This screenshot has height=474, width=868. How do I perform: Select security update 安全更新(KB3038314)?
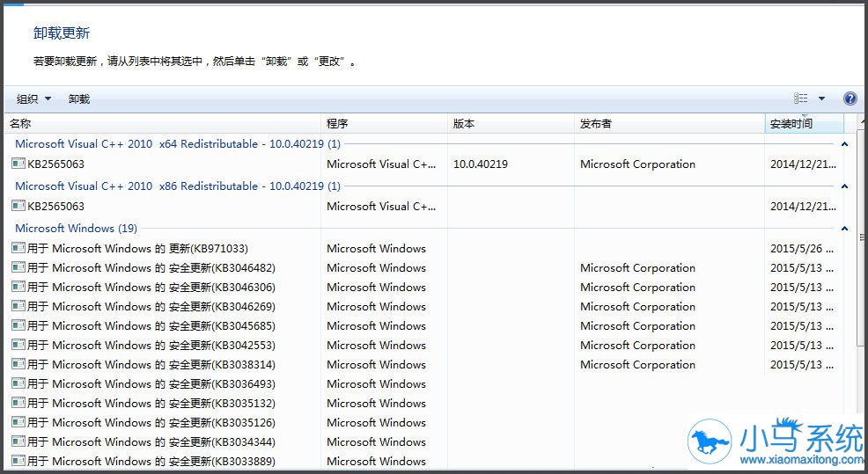(151, 365)
